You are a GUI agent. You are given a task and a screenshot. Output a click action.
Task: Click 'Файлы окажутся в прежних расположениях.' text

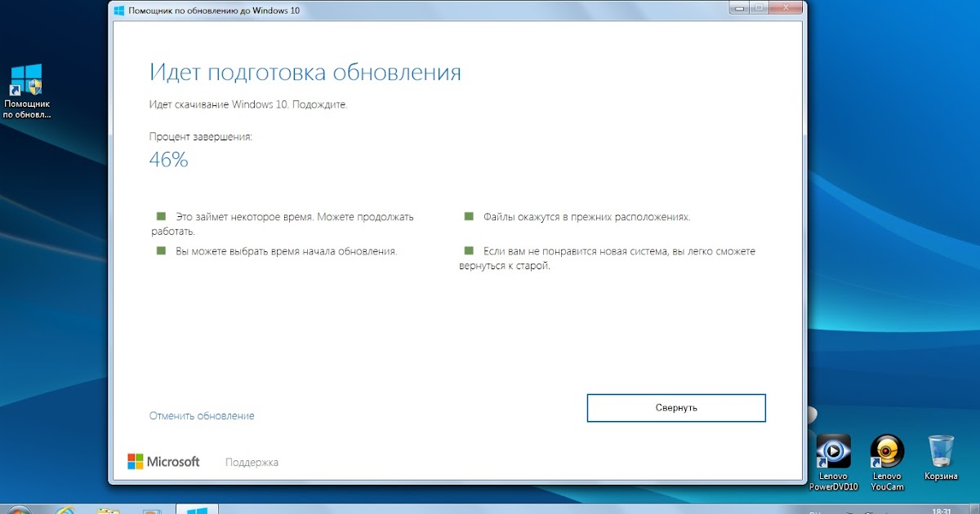(x=587, y=217)
